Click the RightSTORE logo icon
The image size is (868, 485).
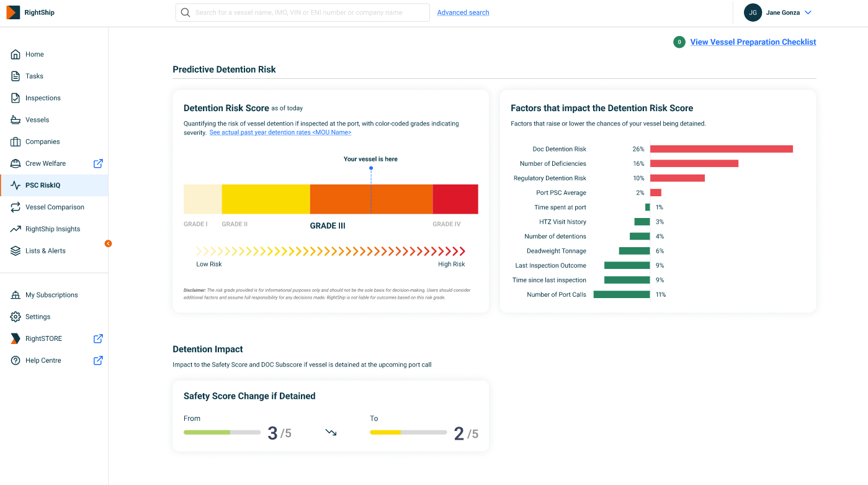[16, 338]
